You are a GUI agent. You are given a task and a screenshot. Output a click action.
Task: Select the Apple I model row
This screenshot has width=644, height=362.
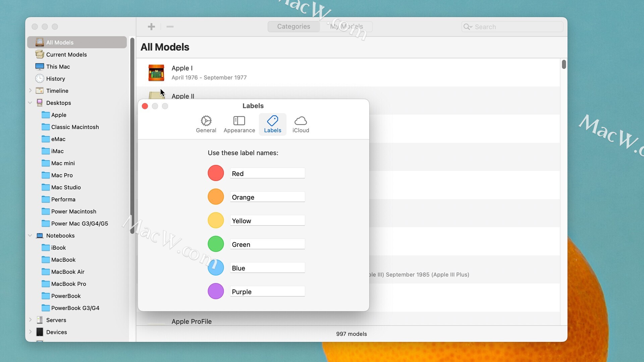click(348, 72)
